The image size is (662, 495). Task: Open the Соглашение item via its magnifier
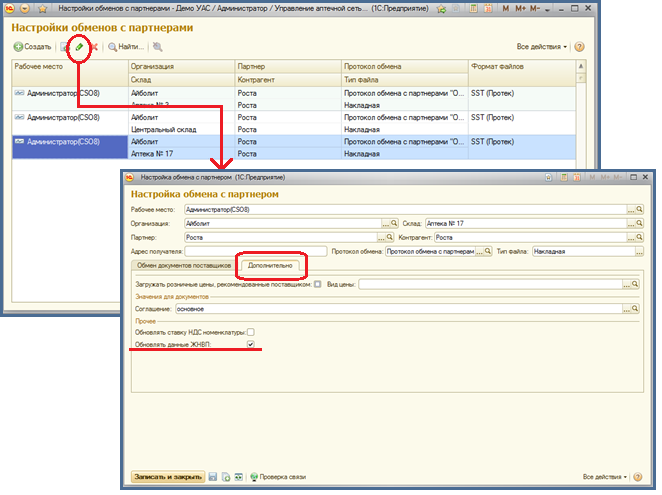[635, 309]
